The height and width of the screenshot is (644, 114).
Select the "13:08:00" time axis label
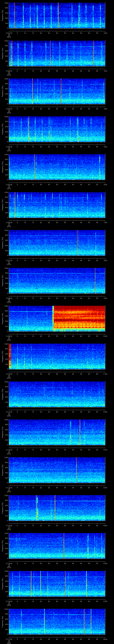coord(9,298)
